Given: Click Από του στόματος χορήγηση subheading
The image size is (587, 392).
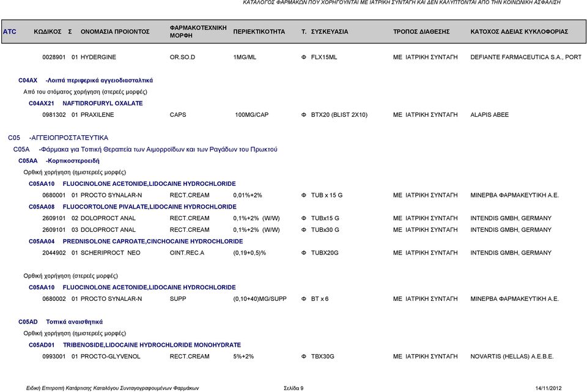Looking at the screenshot, I should [x=86, y=92].
